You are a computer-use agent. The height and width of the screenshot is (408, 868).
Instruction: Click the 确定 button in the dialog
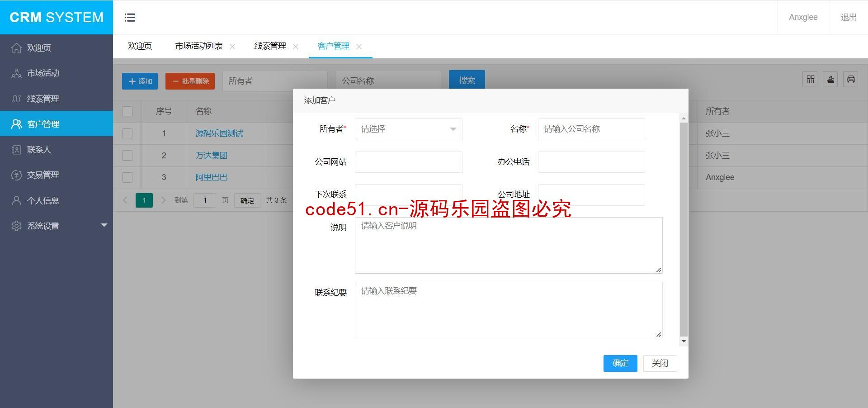tap(620, 363)
